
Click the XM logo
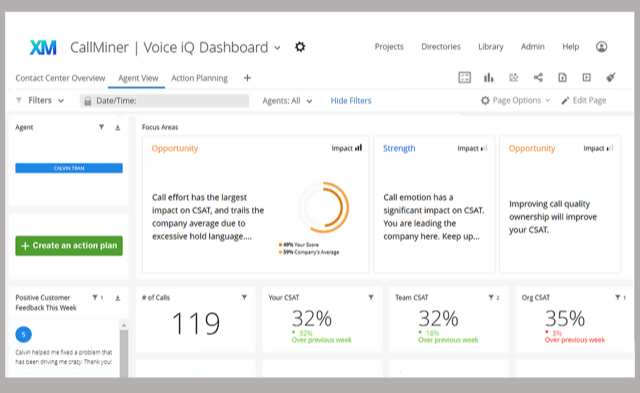[x=43, y=48]
